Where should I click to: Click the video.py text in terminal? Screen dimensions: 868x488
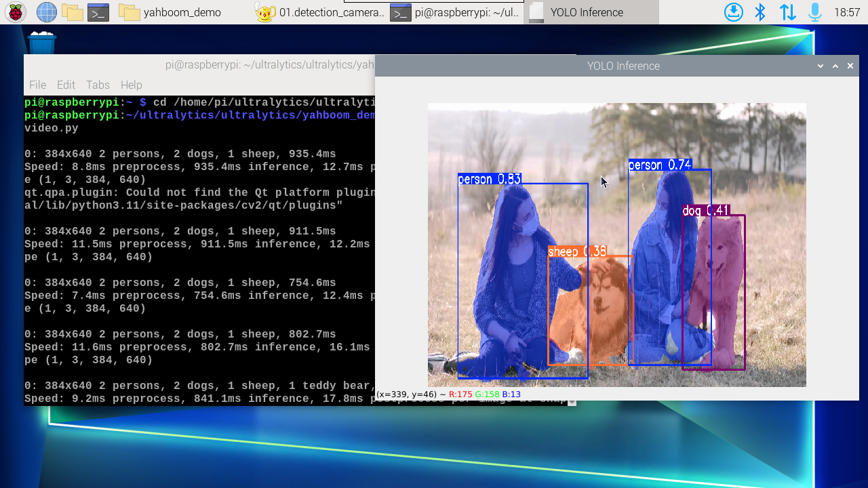[x=52, y=128]
